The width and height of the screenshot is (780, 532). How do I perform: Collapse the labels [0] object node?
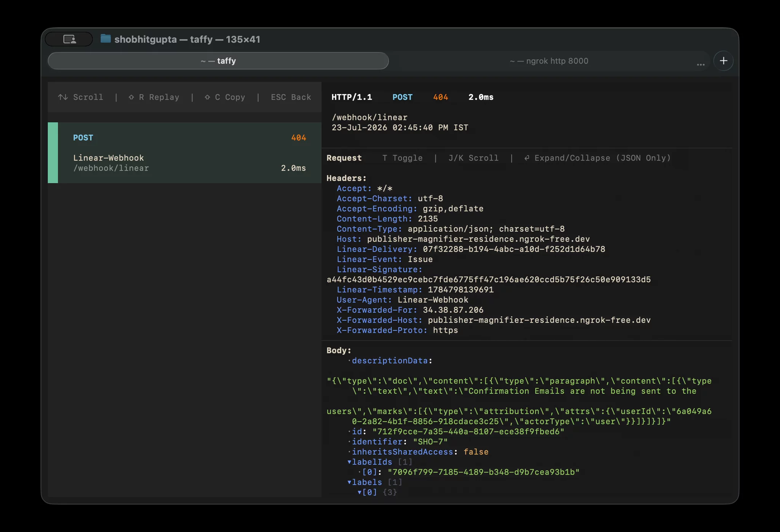(x=359, y=492)
